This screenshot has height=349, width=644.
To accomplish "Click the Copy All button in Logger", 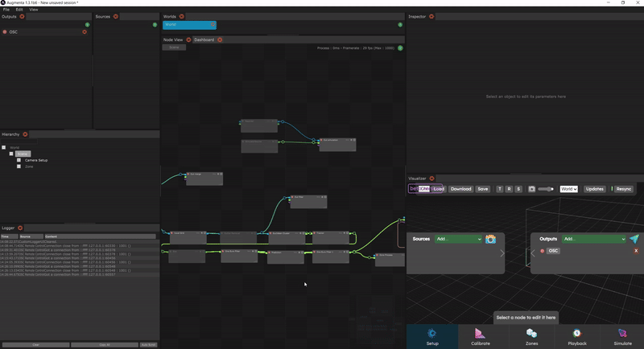I will click(x=105, y=345).
